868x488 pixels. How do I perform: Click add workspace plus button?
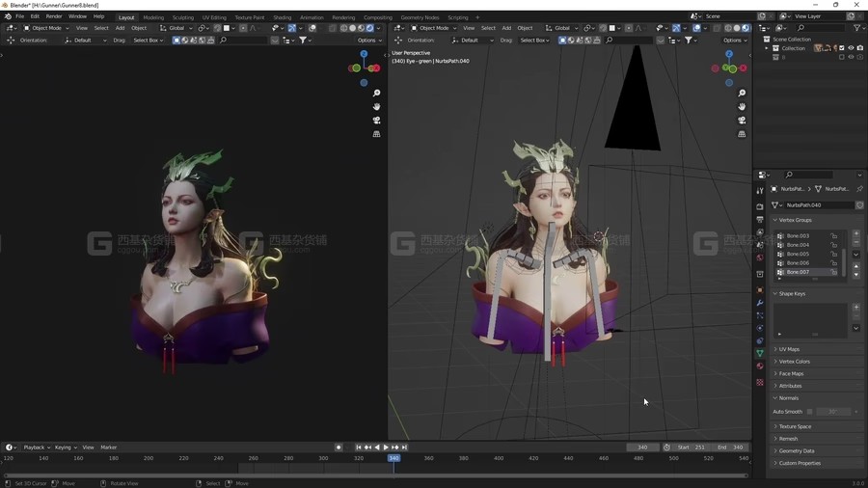coord(477,17)
